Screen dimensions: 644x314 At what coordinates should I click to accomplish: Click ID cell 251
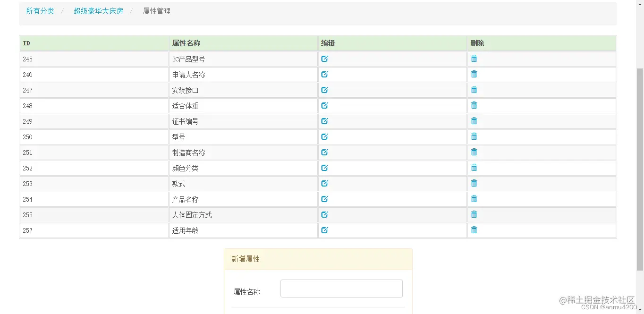pyautogui.click(x=94, y=153)
